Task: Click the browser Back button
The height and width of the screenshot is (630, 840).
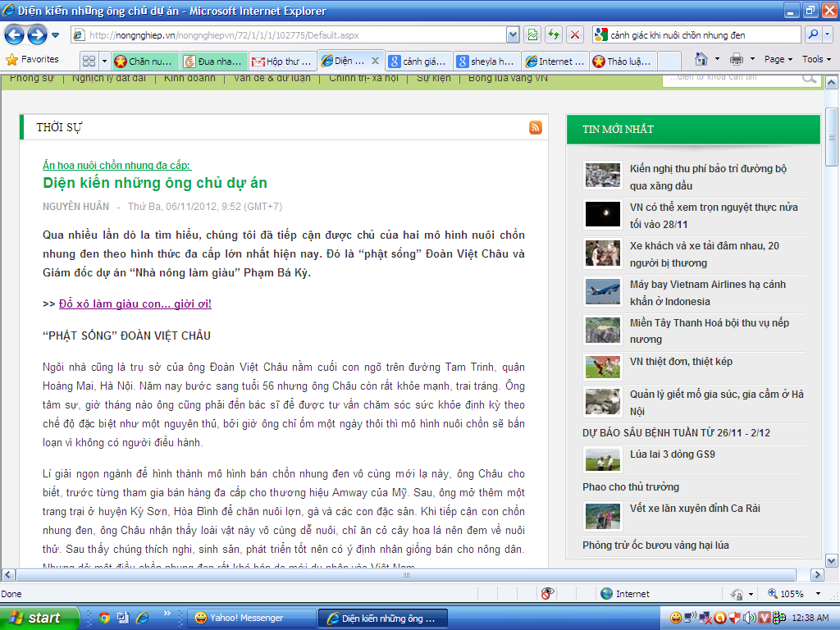Action: (x=15, y=35)
